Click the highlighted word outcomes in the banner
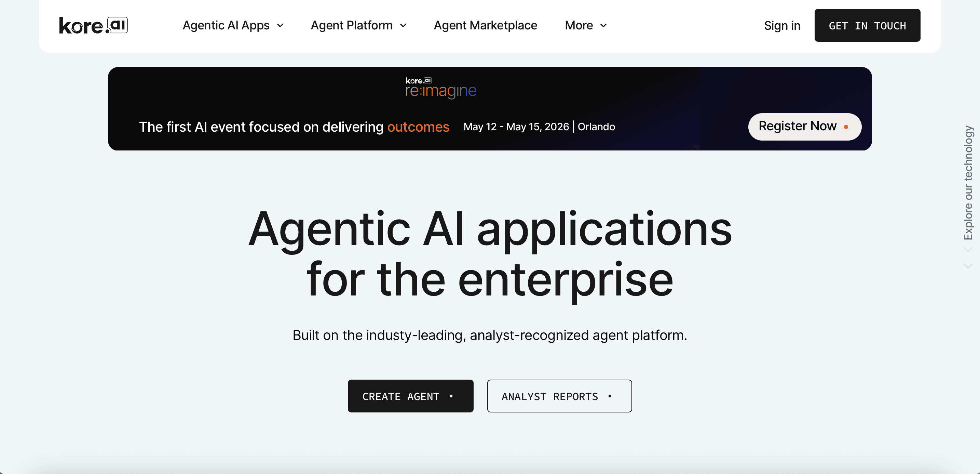The image size is (980, 474). click(418, 127)
